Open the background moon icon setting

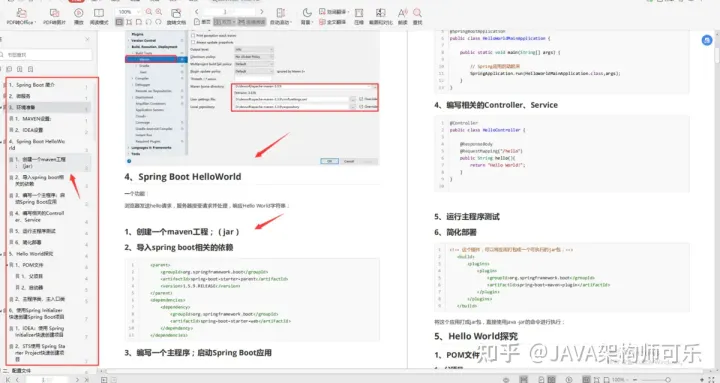pos(306,16)
